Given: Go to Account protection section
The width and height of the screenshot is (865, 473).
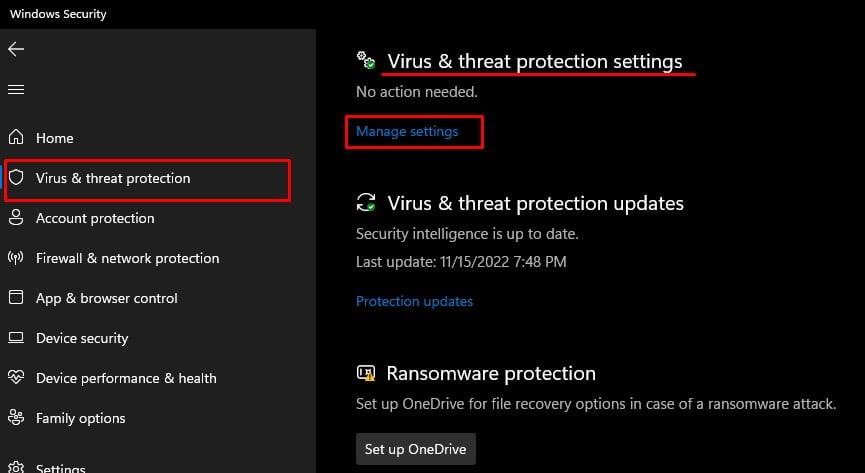Looking at the screenshot, I should point(95,218).
